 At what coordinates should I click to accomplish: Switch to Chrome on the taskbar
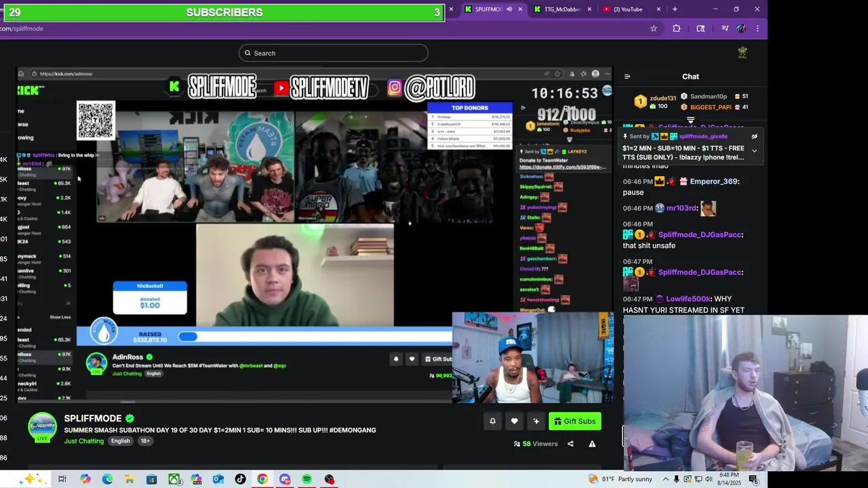click(x=262, y=479)
